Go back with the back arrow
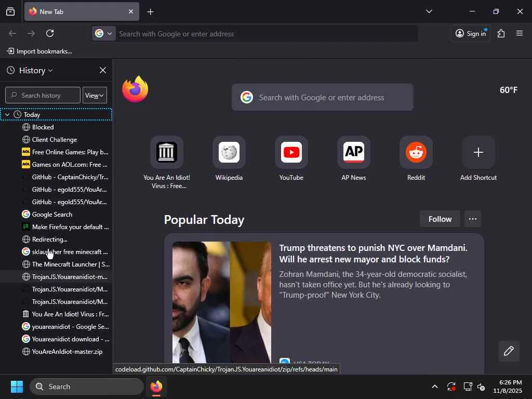 coord(12,33)
